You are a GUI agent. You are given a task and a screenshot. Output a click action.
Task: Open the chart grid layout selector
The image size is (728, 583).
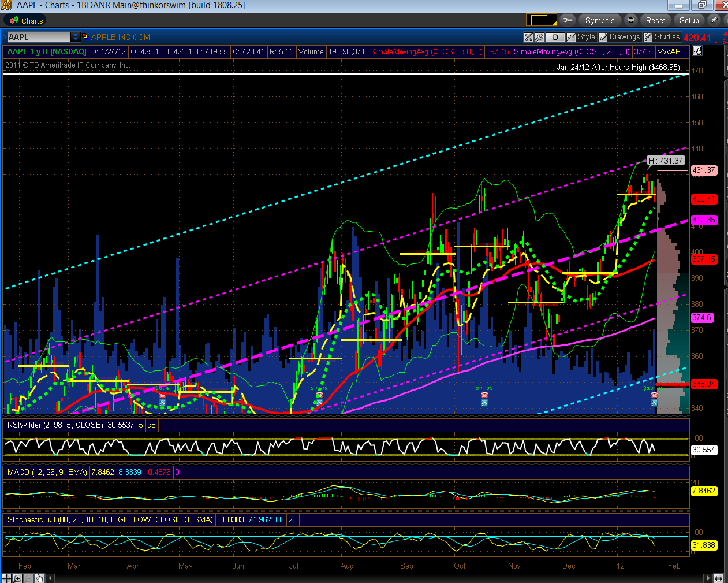click(x=542, y=20)
